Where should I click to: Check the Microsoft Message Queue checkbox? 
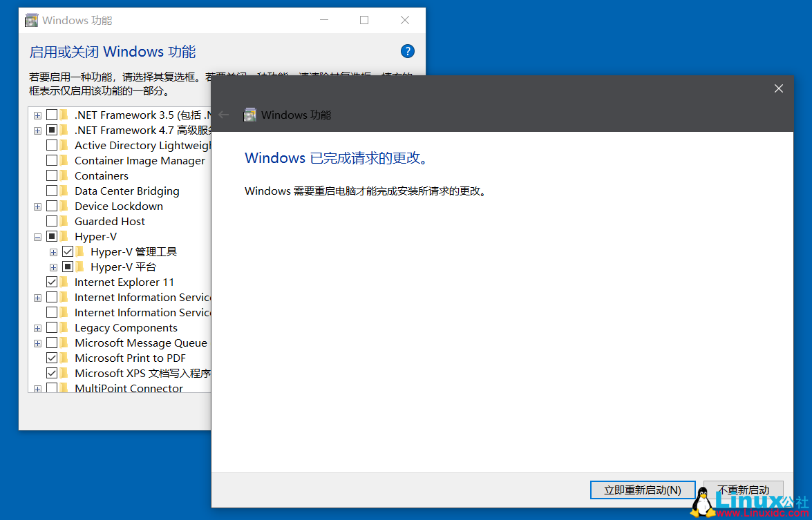coord(52,343)
